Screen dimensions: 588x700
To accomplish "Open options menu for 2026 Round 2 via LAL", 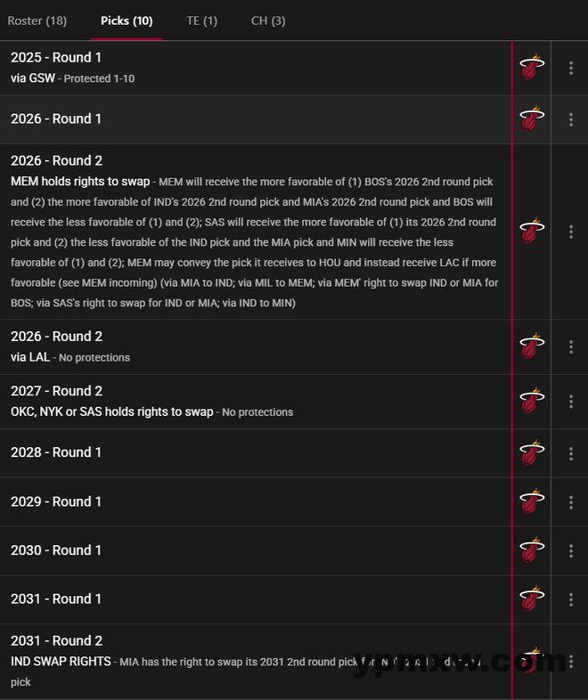I will coord(570,346).
